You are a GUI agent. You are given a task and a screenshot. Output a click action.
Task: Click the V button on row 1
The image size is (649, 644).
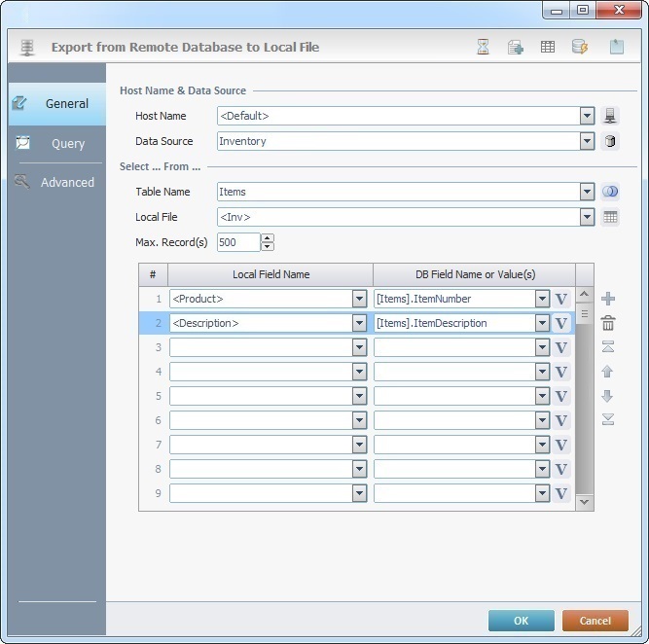[561, 299]
